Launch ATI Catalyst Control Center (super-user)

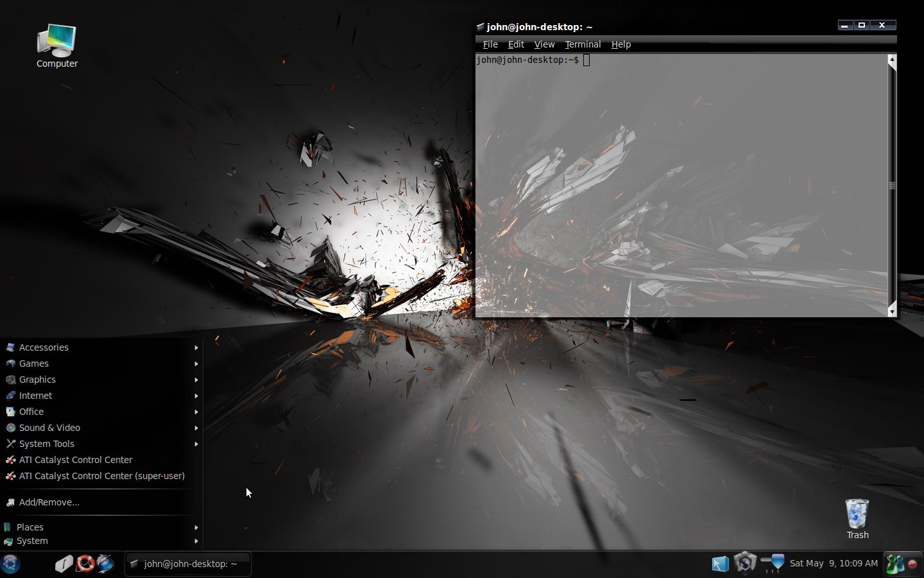(x=101, y=476)
